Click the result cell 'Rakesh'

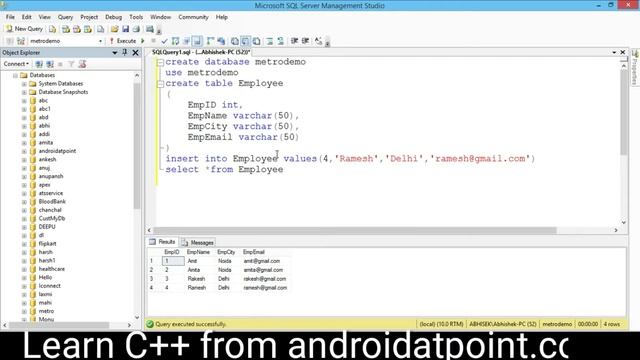(x=196, y=279)
